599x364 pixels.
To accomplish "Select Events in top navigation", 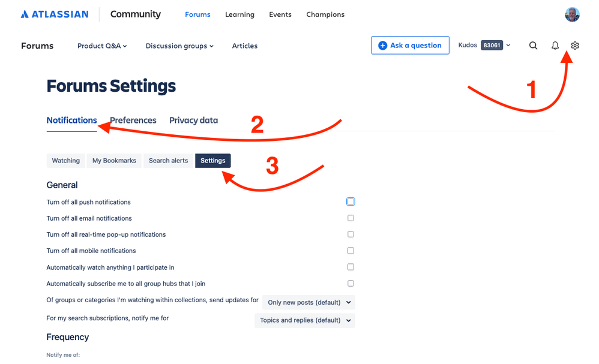I will click(x=280, y=14).
